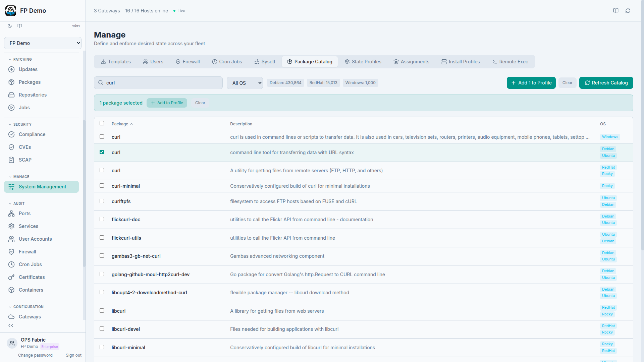Sign out of the application
This screenshot has height=362, width=644.
[73, 355]
